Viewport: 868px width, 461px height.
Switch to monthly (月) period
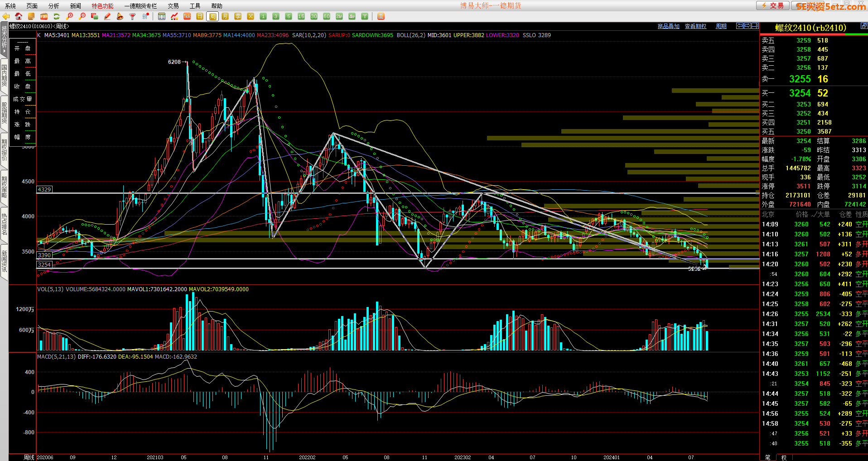point(225,16)
